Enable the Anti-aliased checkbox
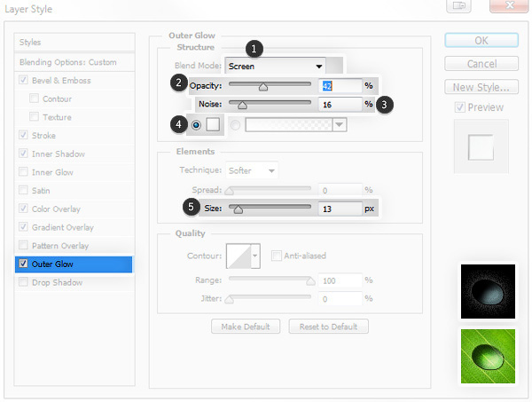The image size is (532, 402). point(277,256)
